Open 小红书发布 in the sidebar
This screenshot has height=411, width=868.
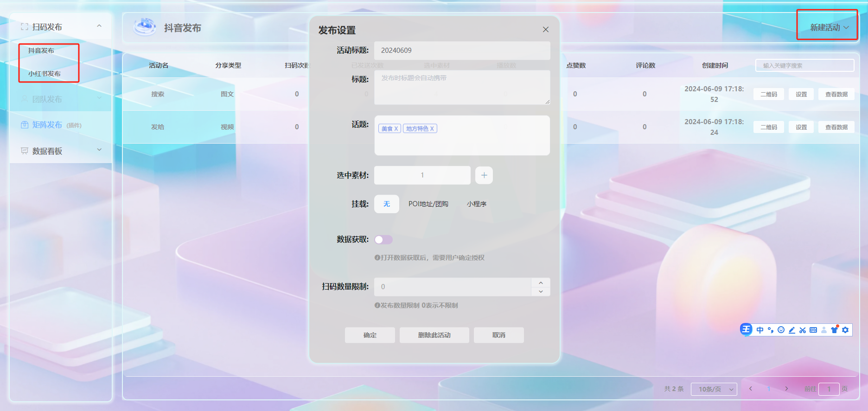(x=45, y=74)
